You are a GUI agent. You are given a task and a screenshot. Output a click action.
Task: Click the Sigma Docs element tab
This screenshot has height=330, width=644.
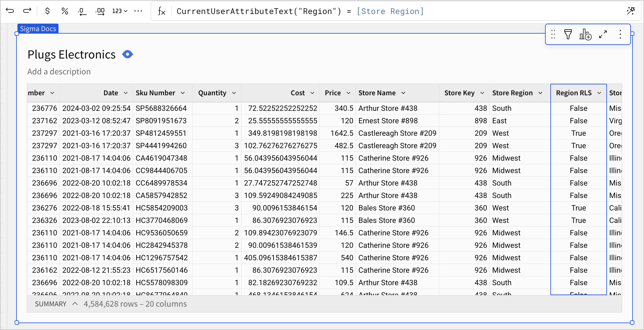(x=38, y=29)
